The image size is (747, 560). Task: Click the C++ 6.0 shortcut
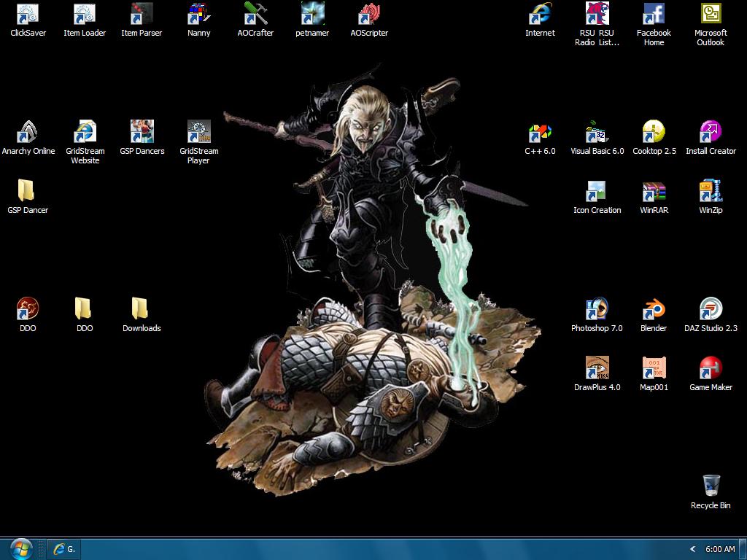coord(540,133)
